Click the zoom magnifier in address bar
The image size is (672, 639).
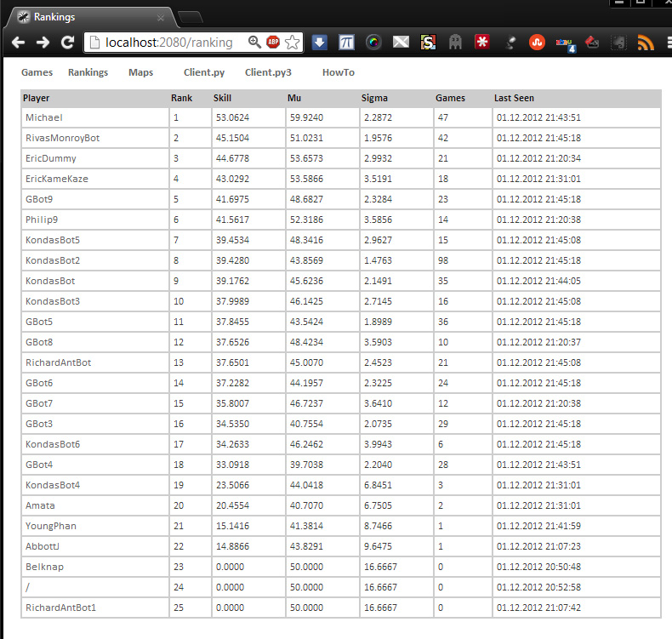(254, 42)
